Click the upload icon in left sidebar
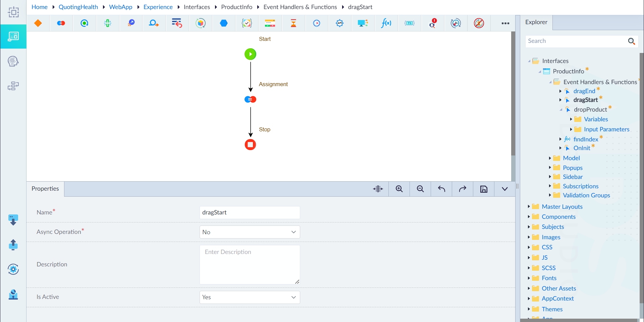This screenshot has width=644, height=322. coord(13,245)
